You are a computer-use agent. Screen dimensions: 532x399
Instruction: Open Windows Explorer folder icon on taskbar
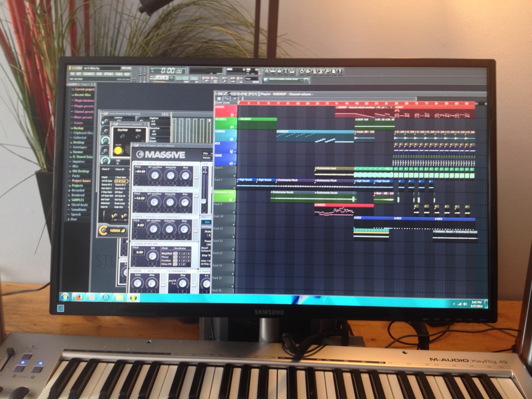[120, 297]
